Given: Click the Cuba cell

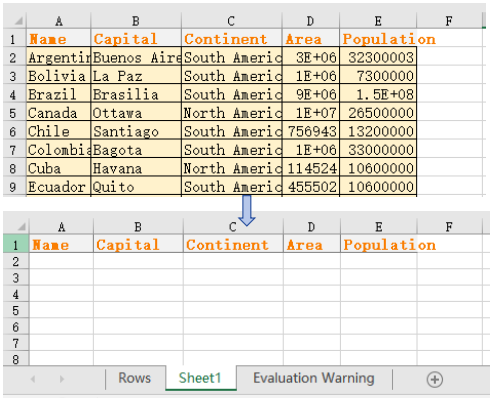Looking at the screenshot, I should click(59, 167).
